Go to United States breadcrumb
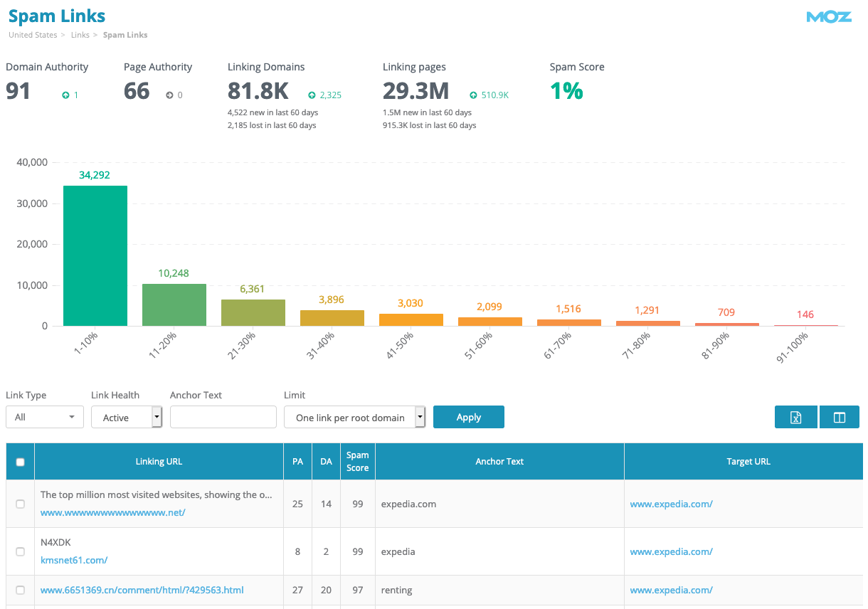 coord(33,35)
